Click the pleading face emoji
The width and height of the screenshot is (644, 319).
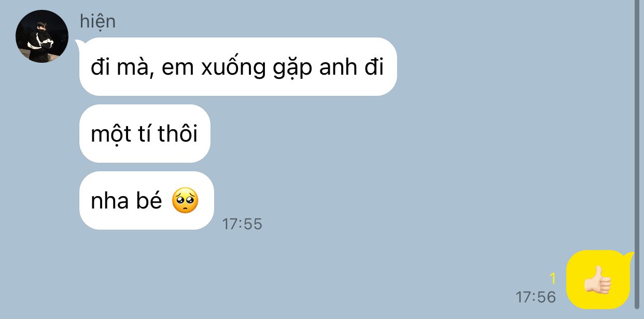[x=185, y=201]
